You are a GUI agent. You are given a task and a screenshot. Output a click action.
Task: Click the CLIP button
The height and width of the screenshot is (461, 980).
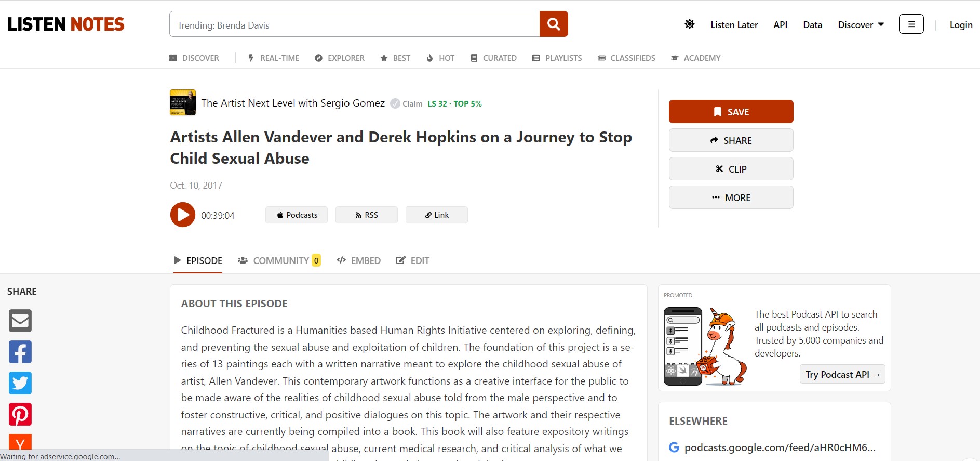click(x=731, y=169)
